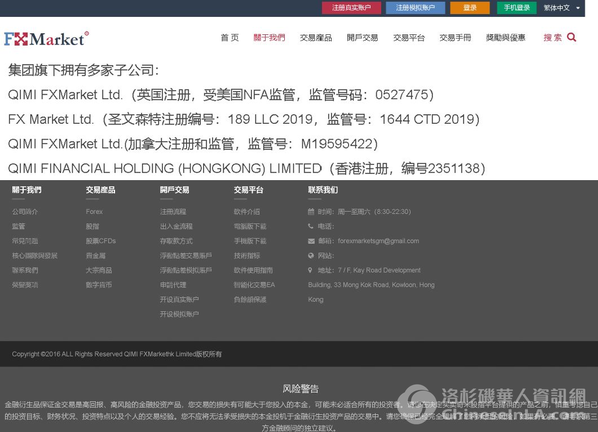Click the calendar icon beside 时间
Image resolution: width=598 pixels, height=432 pixels.
(311, 212)
